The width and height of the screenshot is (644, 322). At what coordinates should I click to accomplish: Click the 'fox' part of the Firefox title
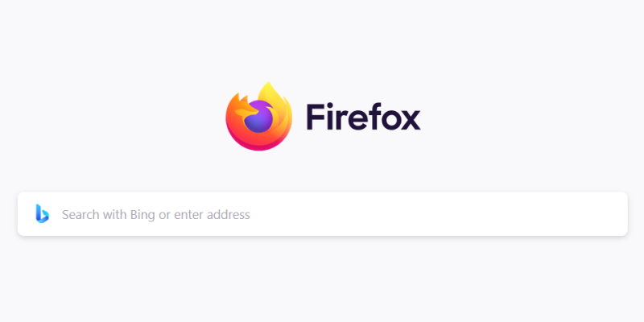pos(393,117)
